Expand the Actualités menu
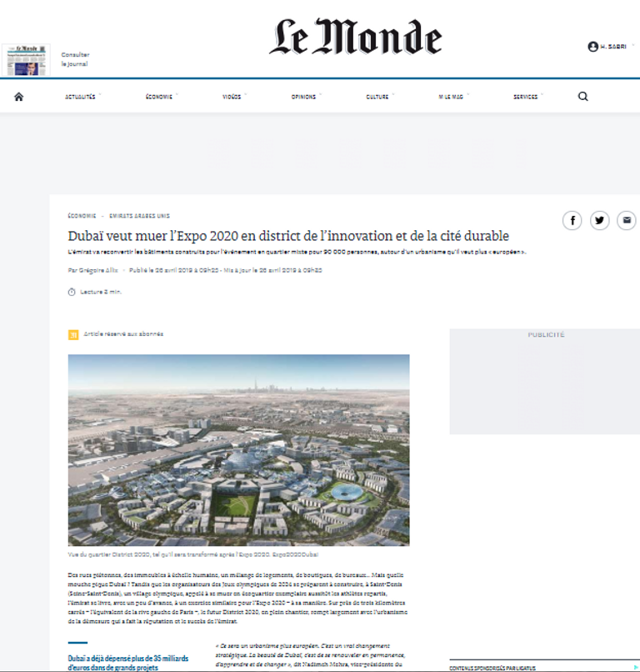The image size is (640, 672). pos(81,97)
